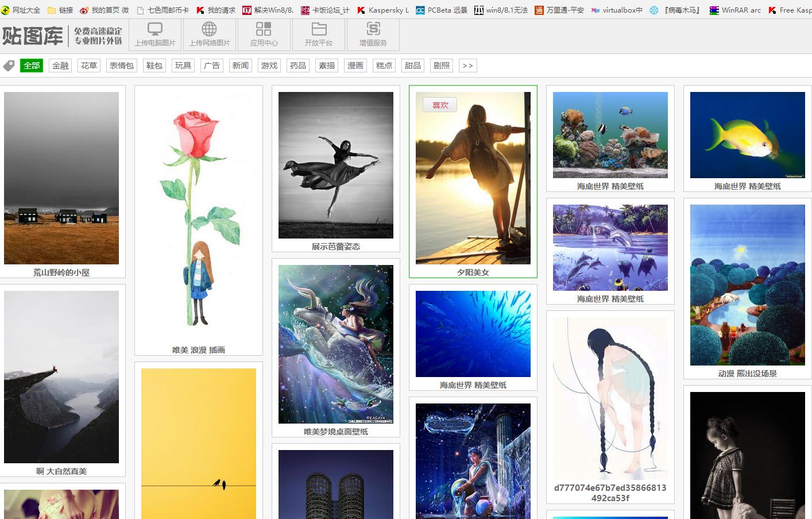Open the yellow fish wallpaper thumbnail

point(748,135)
